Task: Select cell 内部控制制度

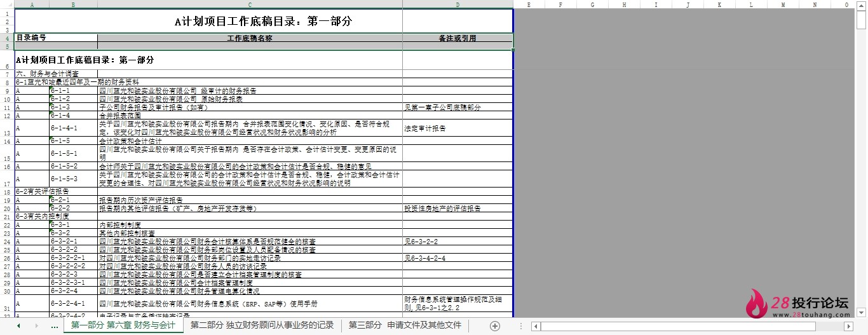Action: (250, 224)
